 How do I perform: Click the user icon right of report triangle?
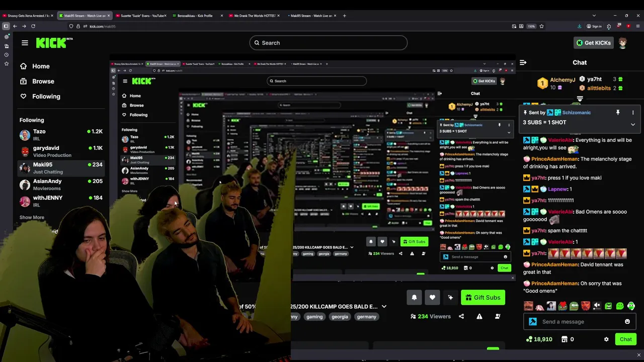(x=498, y=316)
